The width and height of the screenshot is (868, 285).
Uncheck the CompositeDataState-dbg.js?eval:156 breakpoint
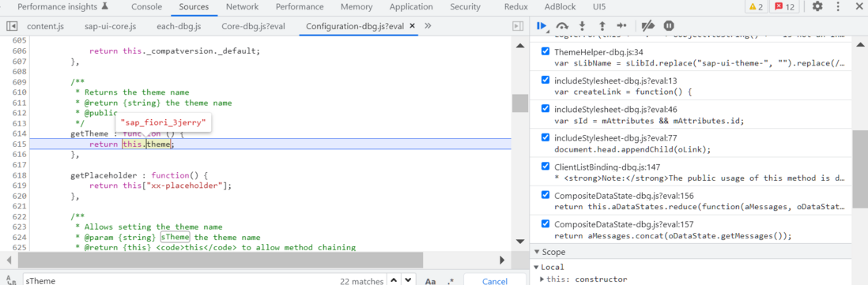[x=545, y=195]
